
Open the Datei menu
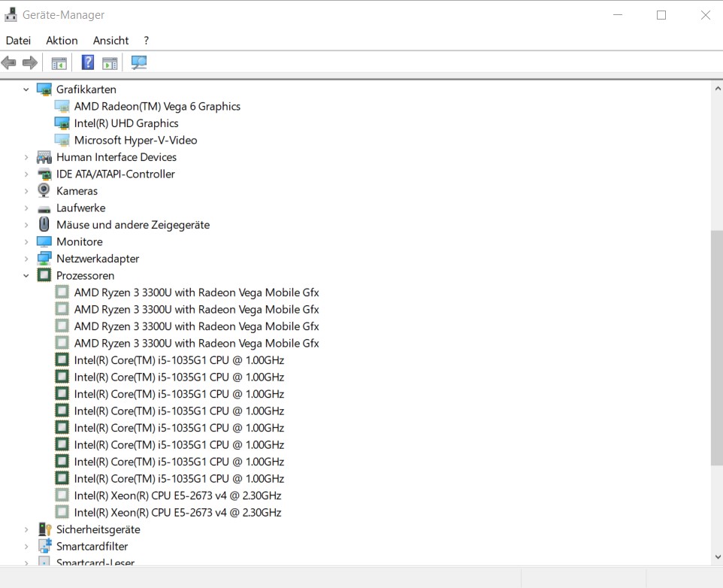18,41
